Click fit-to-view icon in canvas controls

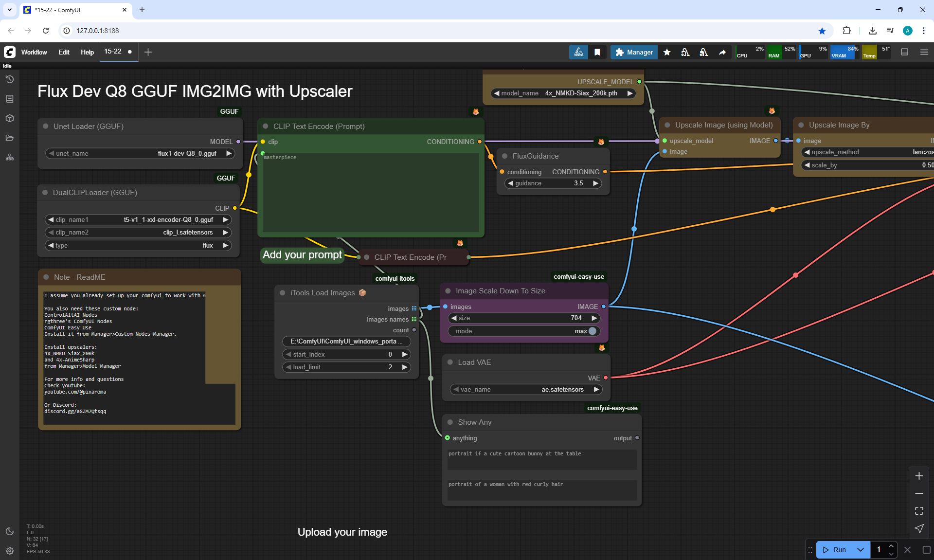click(919, 511)
